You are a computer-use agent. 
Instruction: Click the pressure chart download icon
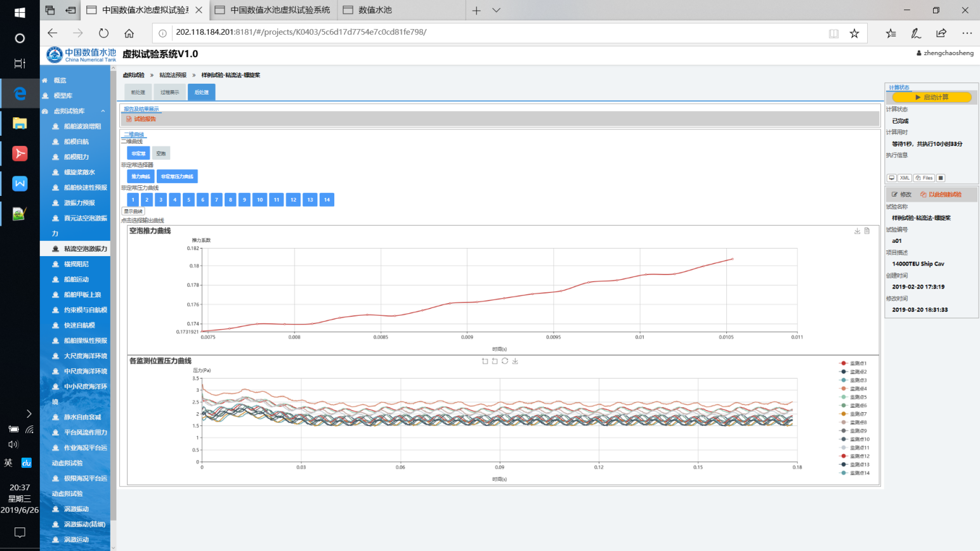pyautogui.click(x=515, y=361)
